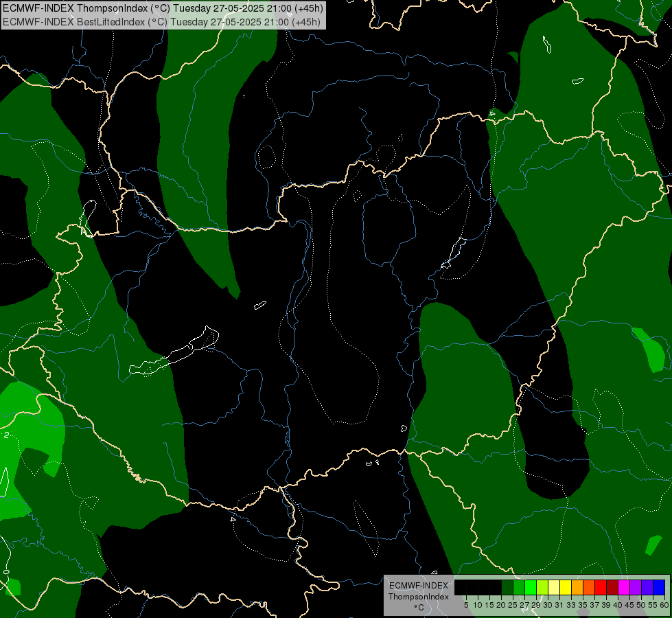Click the legend value 10
This screenshot has width=672, height=618.
tap(478, 605)
